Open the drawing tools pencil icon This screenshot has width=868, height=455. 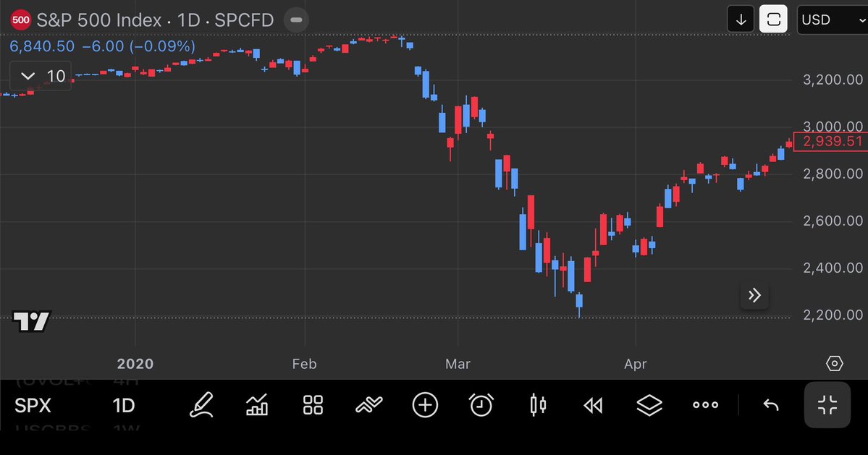pyautogui.click(x=201, y=405)
